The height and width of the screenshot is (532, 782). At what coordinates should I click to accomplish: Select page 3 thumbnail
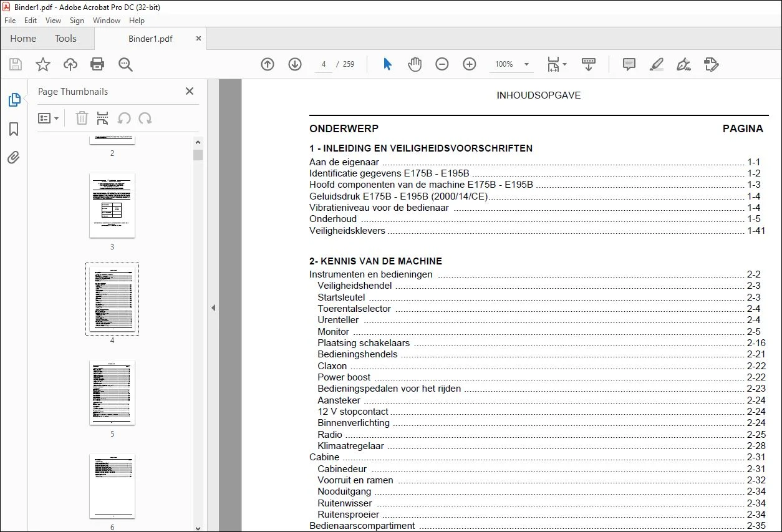tap(112, 206)
